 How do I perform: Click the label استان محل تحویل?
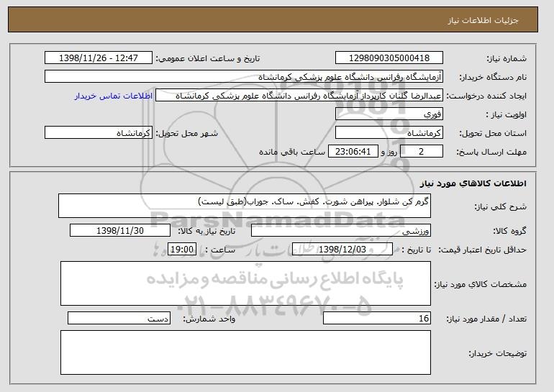pos(493,133)
